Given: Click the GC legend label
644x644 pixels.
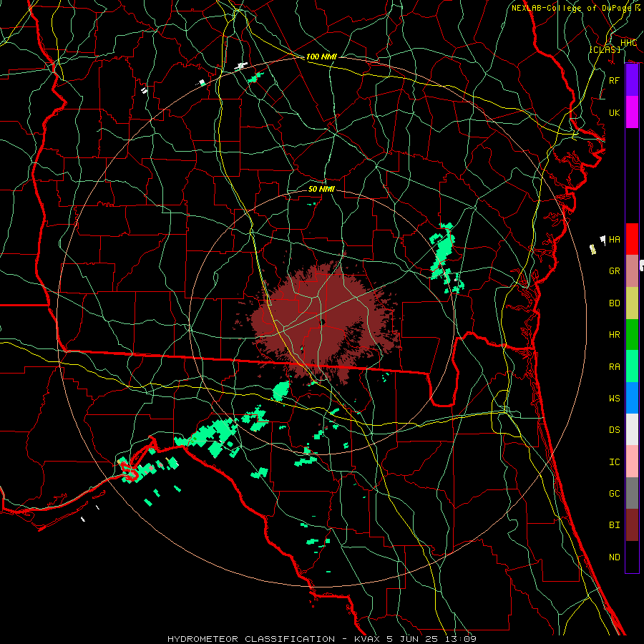Looking at the screenshot, I should [x=615, y=494].
